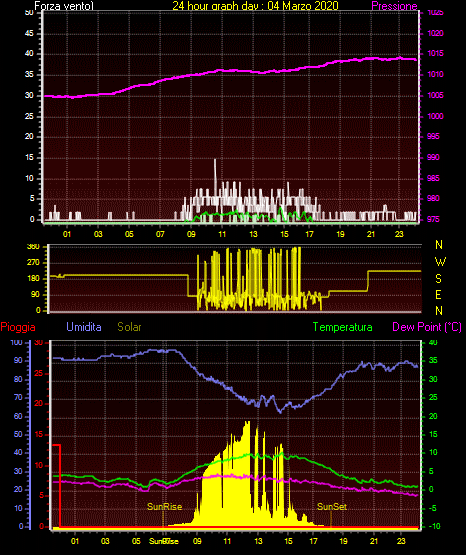Click the '975' pressure axis value
The height and width of the screenshot is (555, 466).
click(x=433, y=219)
